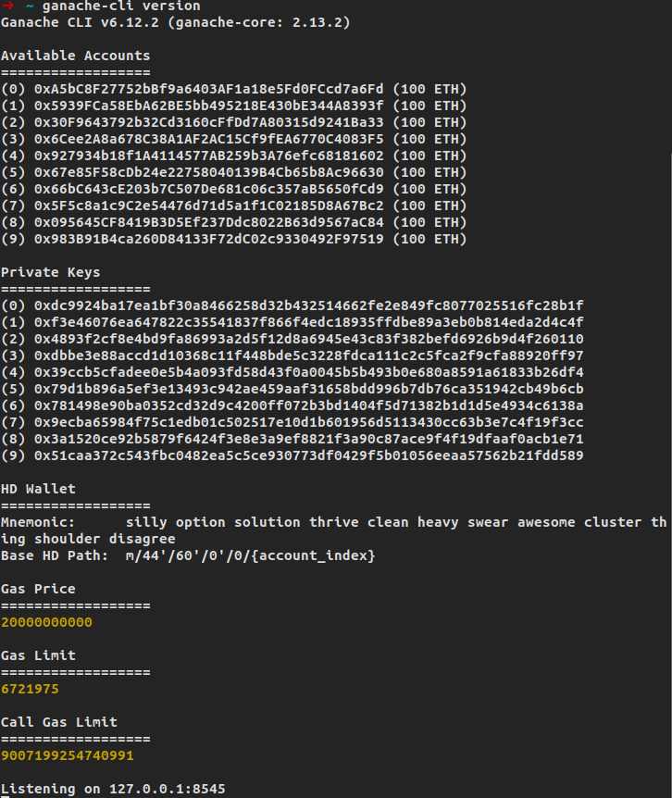
Task: Select the gas price value 20000000000
Action: click(46, 622)
